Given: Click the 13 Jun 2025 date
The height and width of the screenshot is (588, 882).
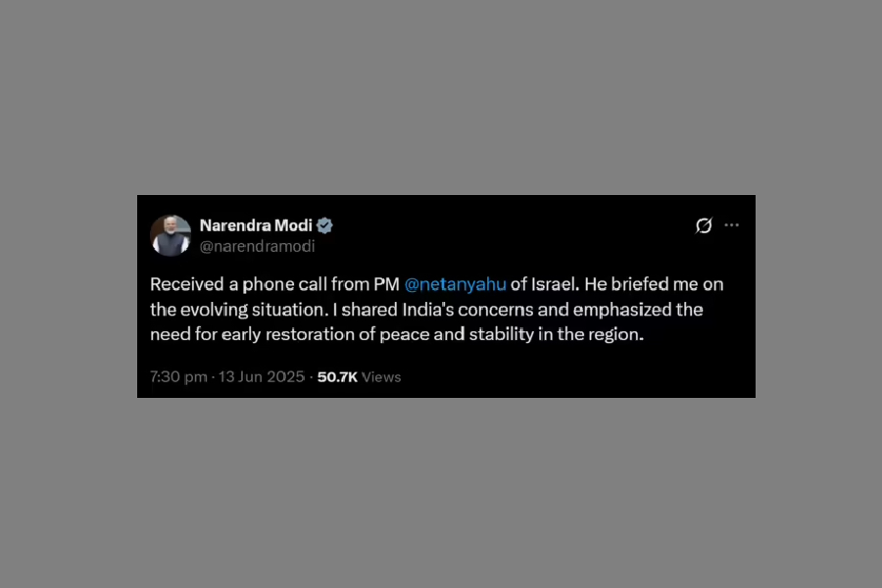Looking at the screenshot, I should coord(263,376).
